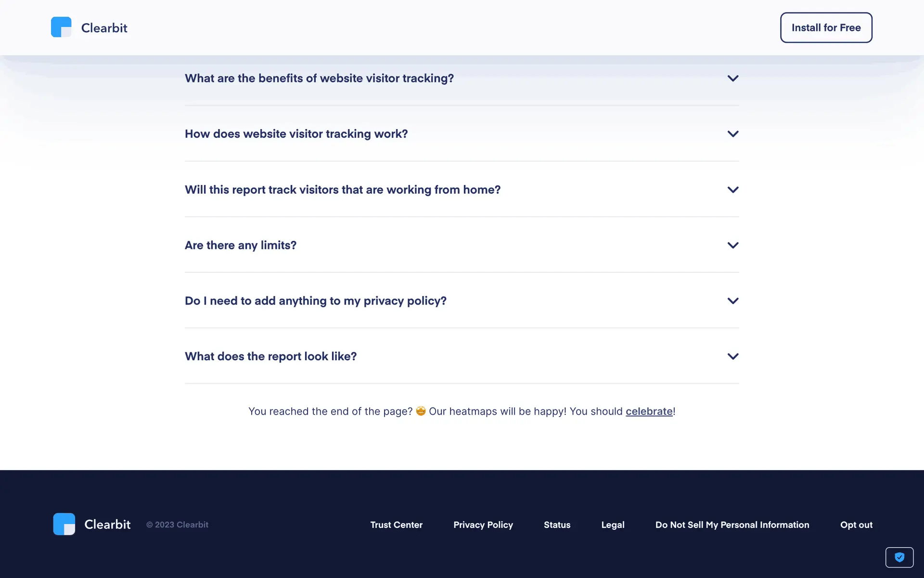Follow the celebrate link
This screenshot has height=578, width=924.
pos(649,411)
